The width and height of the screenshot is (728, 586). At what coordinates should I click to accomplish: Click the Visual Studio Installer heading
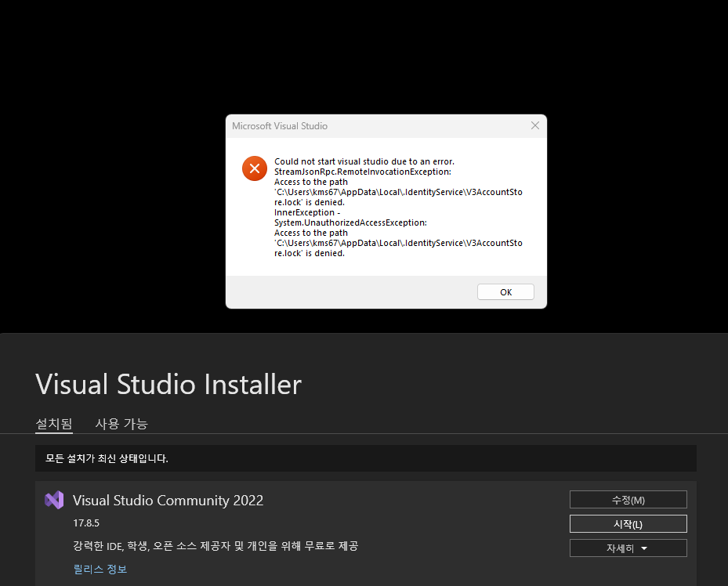coord(168,384)
